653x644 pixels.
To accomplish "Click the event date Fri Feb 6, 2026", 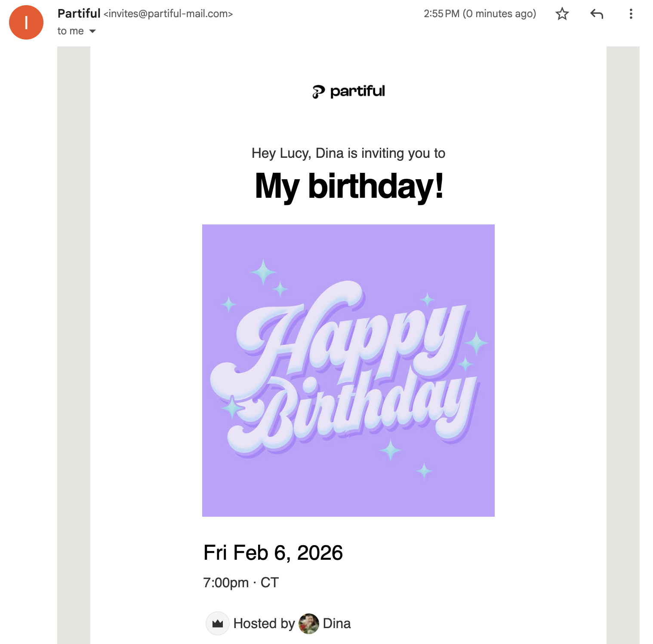I will [273, 553].
